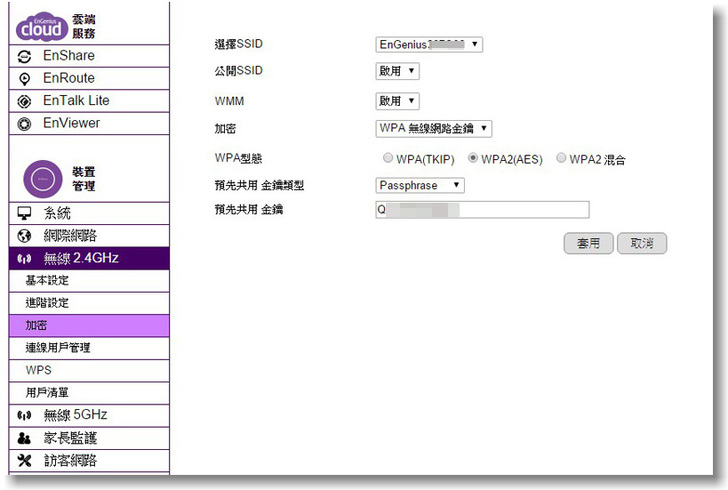Image resolution: width=728 pixels, height=490 pixels.
Task: Open EnViewer via its camera icon
Action: pos(25,124)
